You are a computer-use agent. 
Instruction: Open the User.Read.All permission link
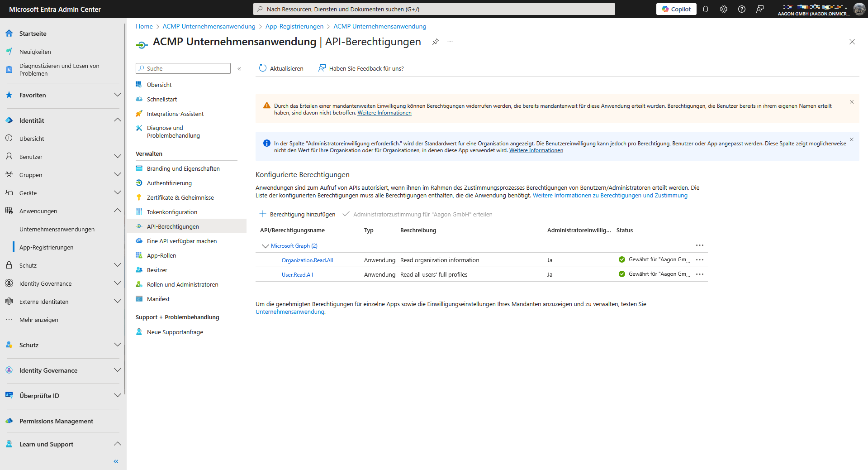297,275
